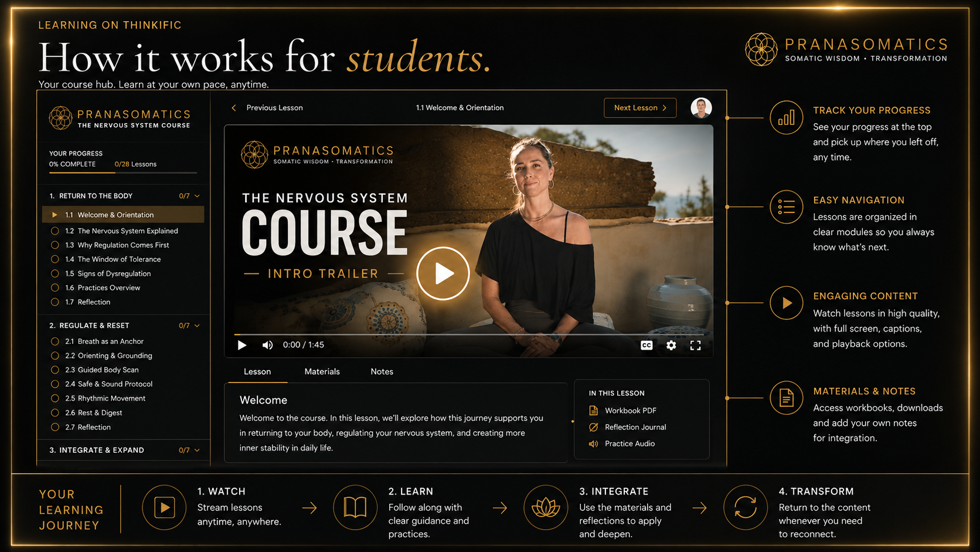Mark lesson 1.2 The Nervous System Explained circle
Image resolution: width=980 pixels, height=552 pixels.
[55, 231]
